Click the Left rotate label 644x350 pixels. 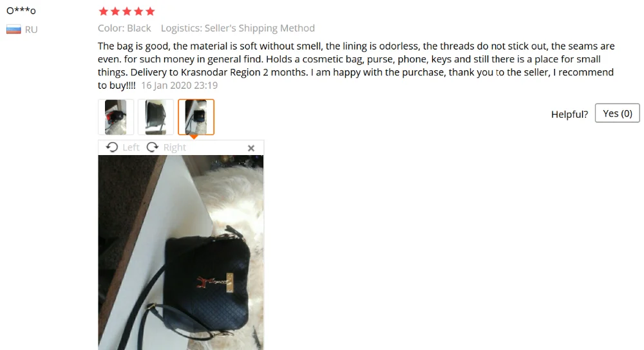click(x=131, y=147)
